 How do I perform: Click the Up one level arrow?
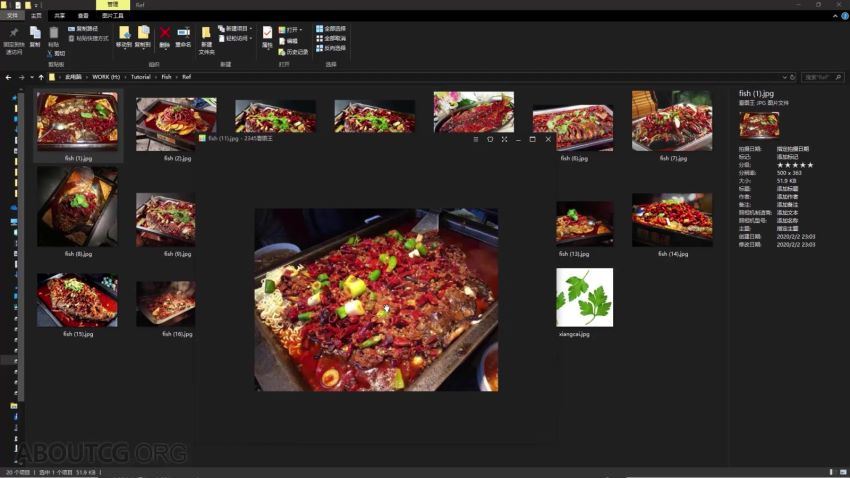pyautogui.click(x=41, y=77)
